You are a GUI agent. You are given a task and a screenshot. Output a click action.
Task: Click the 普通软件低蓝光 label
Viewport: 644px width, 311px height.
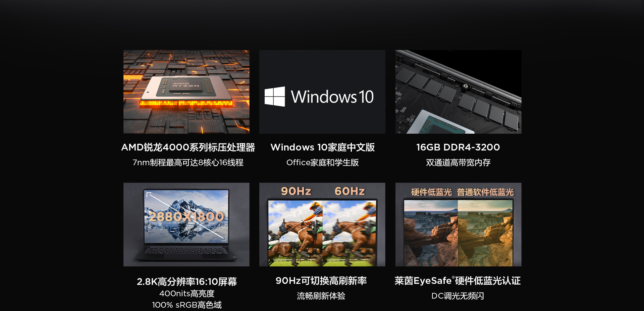coord(485,192)
